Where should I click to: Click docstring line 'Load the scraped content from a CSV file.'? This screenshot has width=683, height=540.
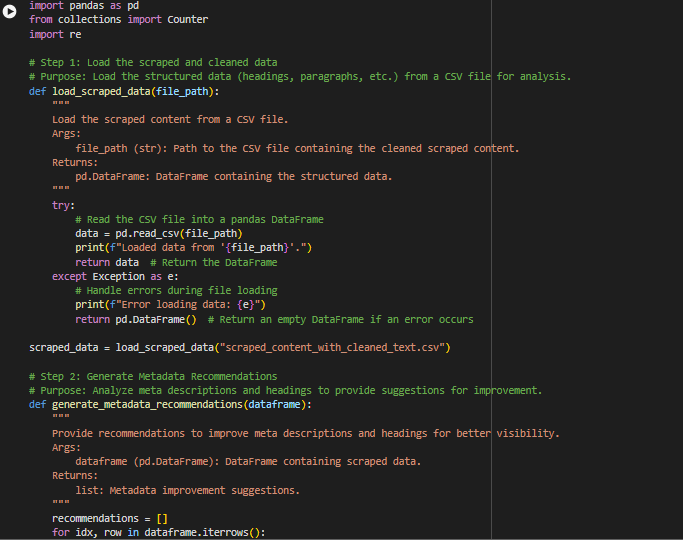point(170,120)
